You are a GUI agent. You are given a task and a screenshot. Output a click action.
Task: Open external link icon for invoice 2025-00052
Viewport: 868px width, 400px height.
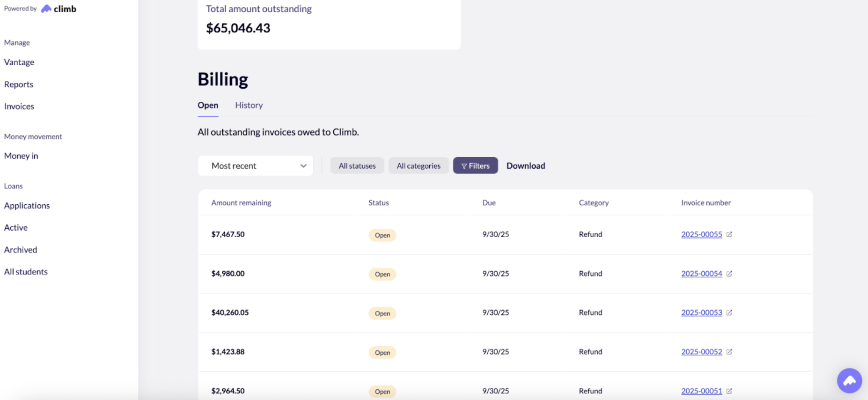pyautogui.click(x=729, y=352)
